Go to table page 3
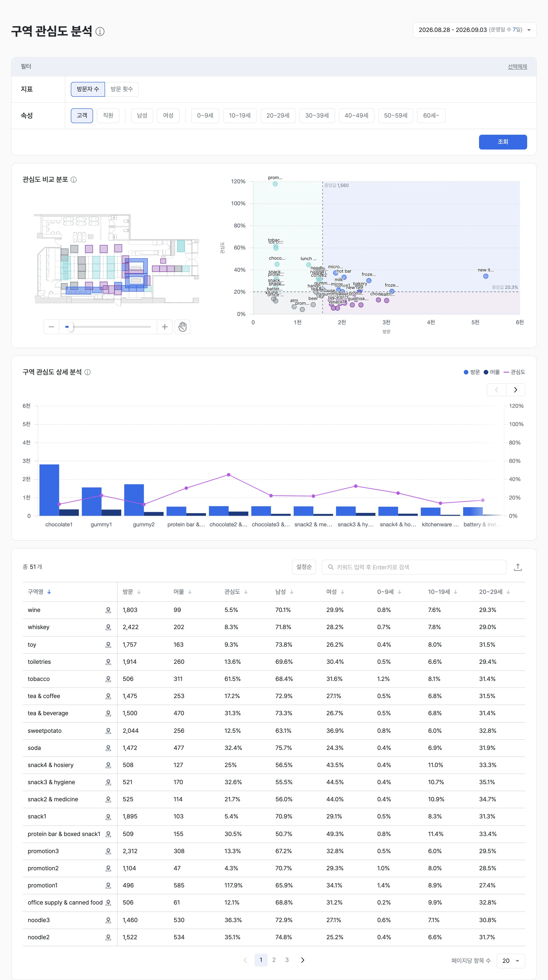Screen dimensions: 548x980 [287, 960]
